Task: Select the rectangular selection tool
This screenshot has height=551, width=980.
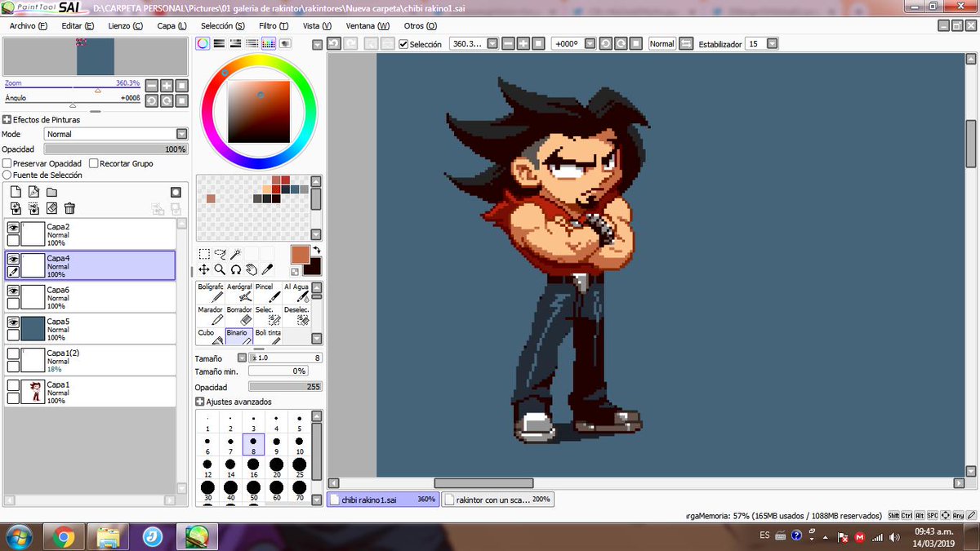Action: (x=204, y=254)
